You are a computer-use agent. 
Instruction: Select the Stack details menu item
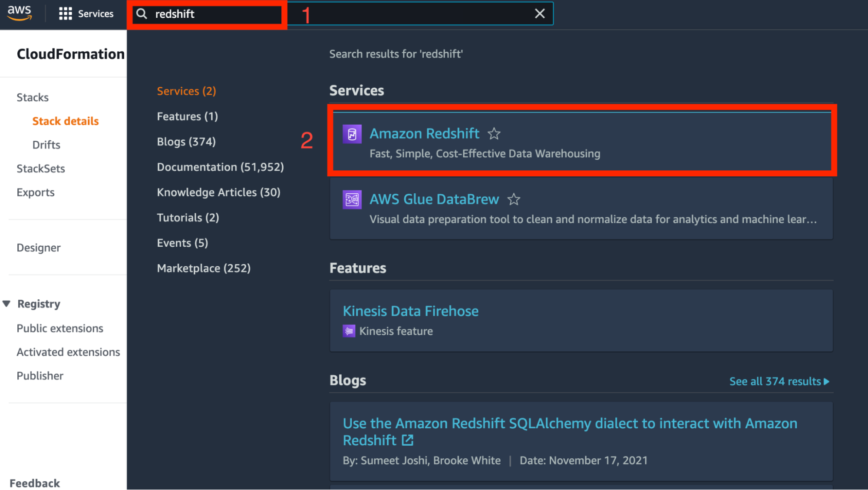pyautogui.click(x=65, y=121)
